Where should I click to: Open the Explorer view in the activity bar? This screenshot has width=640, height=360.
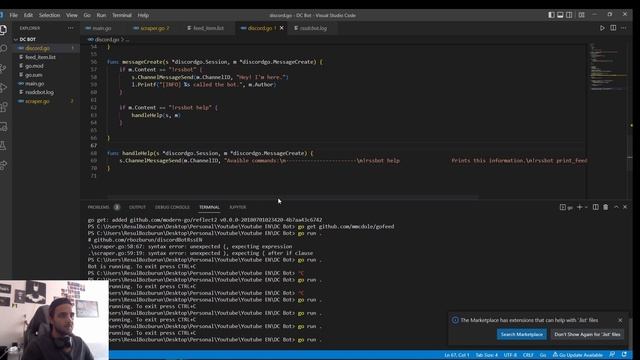pos(3,30)
